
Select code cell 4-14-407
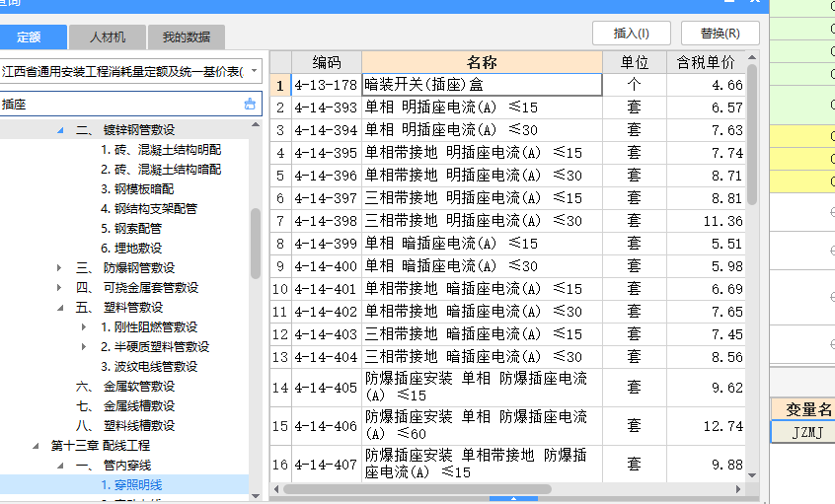[x=327, y=465]
